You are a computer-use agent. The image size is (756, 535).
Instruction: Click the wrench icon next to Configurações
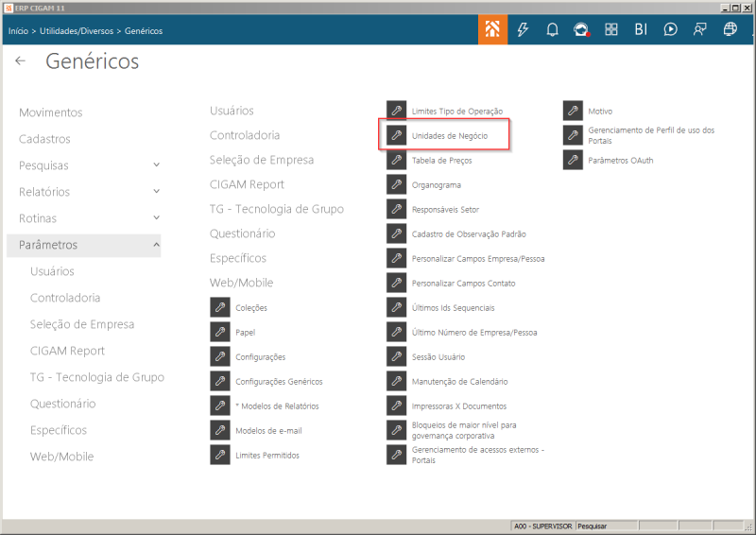point(220,356)
